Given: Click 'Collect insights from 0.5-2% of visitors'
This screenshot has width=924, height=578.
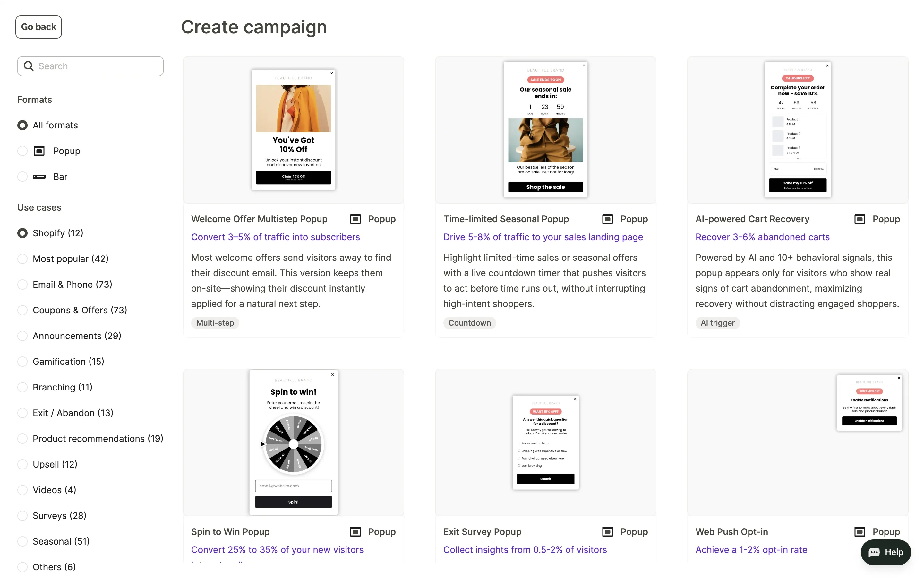Looking at the screenshot, I should pyautogui.click(x=525, y=550).
